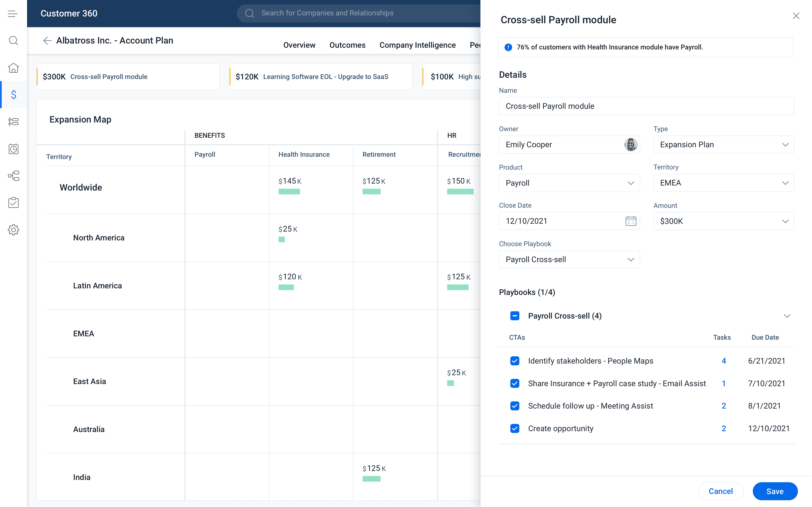Expand the Choose Playbook dropdown

(569, 260)
